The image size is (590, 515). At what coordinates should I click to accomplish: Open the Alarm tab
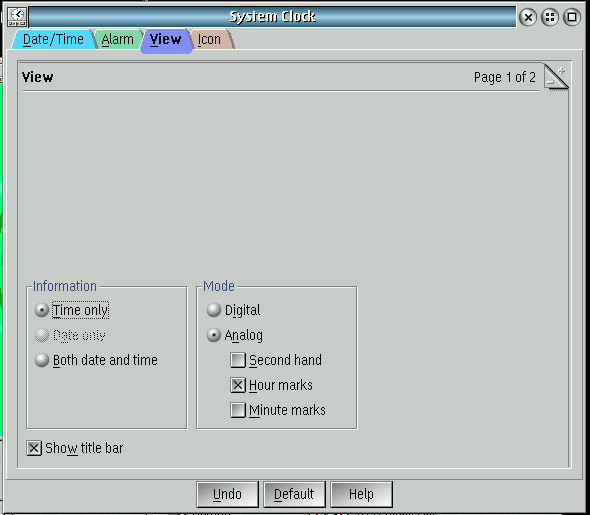click(x=117, y=39)
